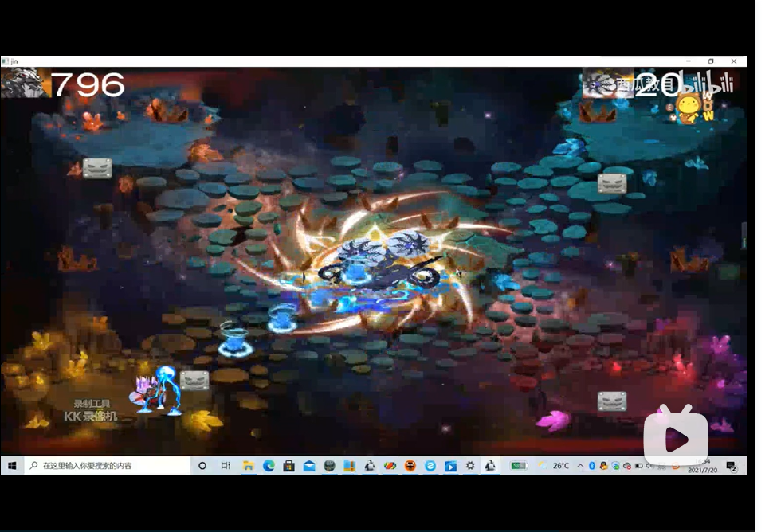Click the 2021/7/20 date on taskbar
The image size is (777, 532).
(702, 470)
